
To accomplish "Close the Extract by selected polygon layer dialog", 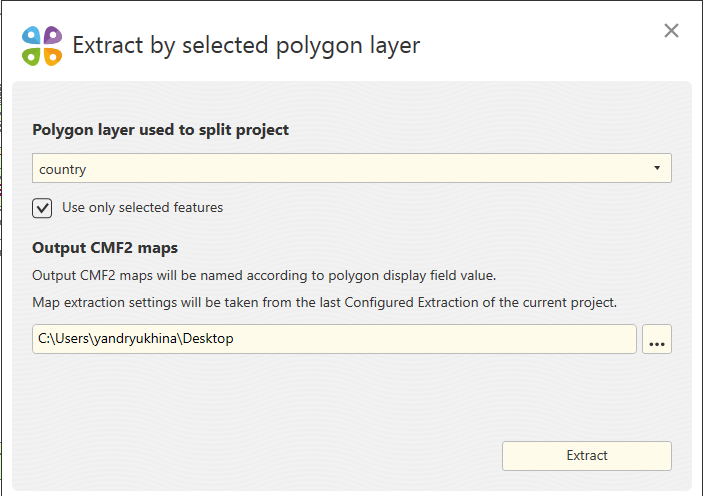I will [671, 30].
